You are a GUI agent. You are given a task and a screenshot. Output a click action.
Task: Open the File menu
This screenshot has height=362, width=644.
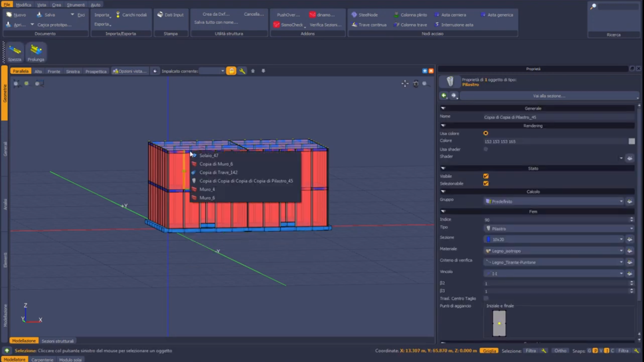7,5
